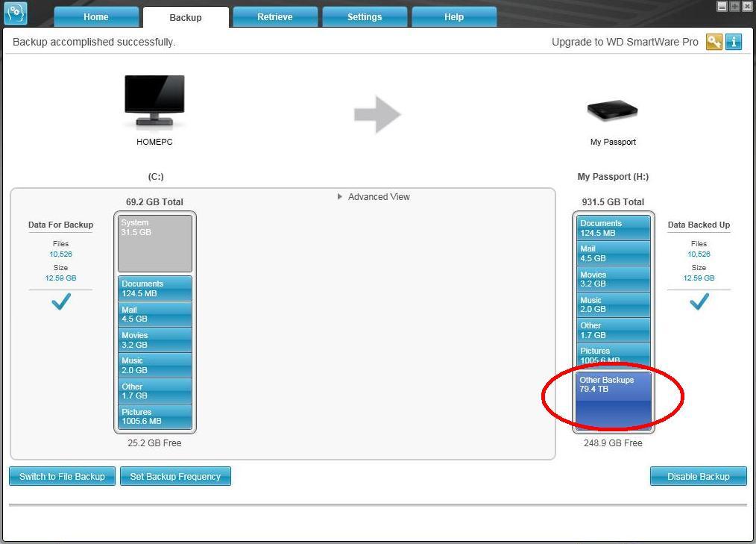Select Pictures category on the C: drive gauge
Screen dimensions: 756x544
[x=155, y=416]
